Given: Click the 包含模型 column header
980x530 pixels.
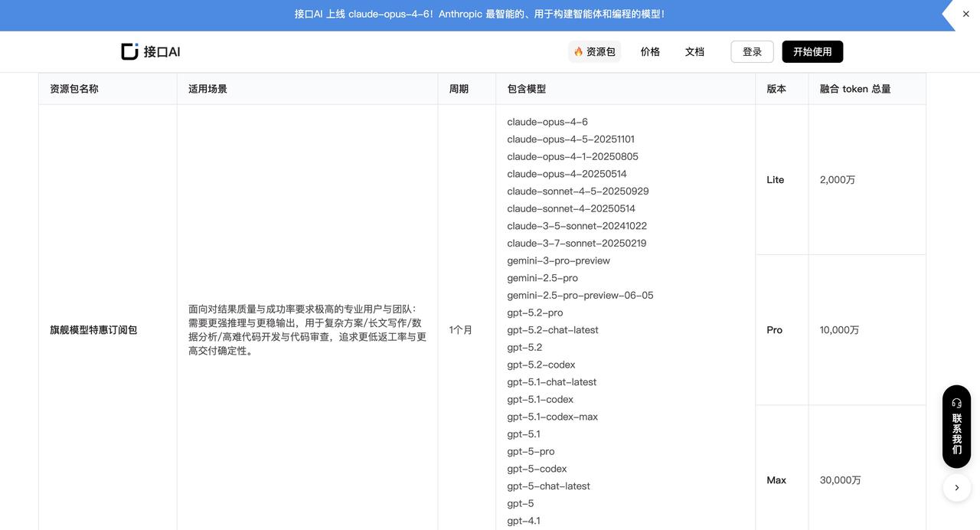Looking at the screenshot, I should coord(527,89).
